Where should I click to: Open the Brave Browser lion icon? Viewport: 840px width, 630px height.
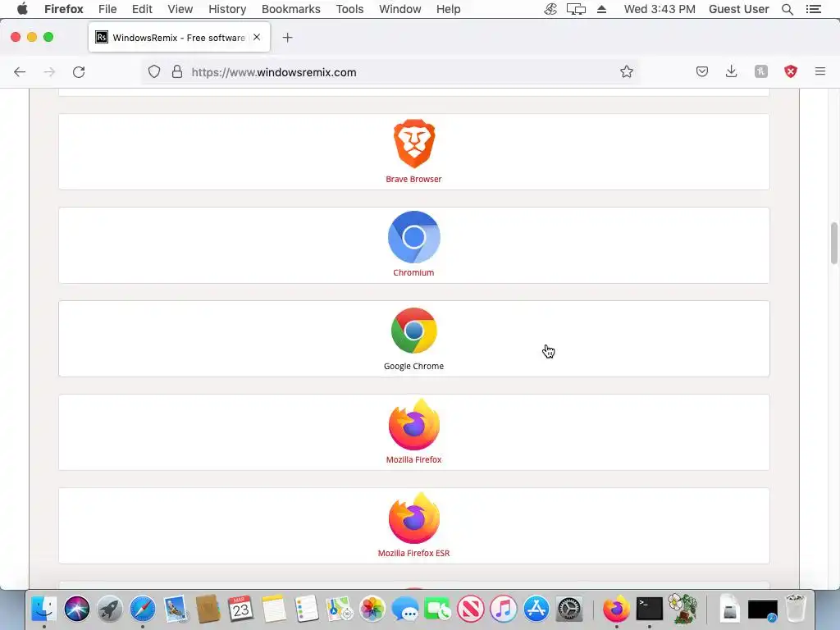(x=413, y=144)
